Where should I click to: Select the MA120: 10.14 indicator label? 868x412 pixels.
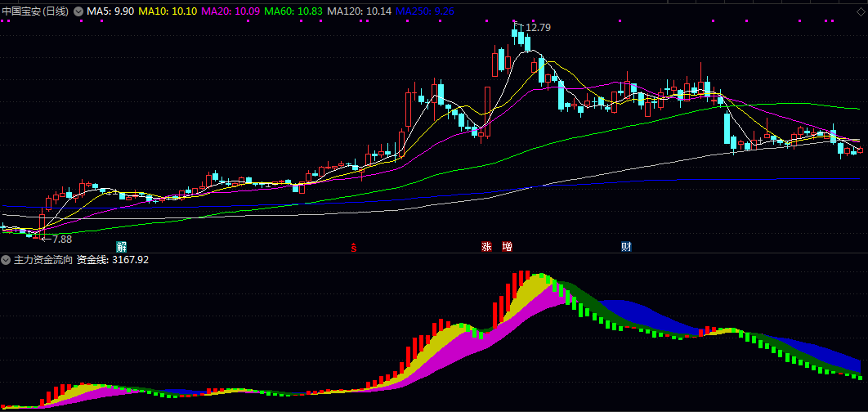[x=360, y=11]
